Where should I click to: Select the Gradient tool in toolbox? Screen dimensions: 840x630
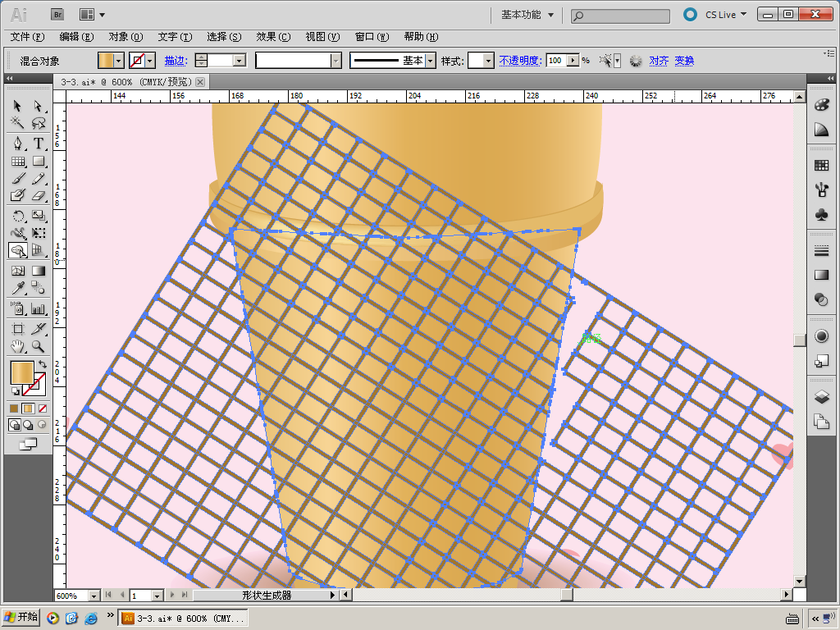click(x=38, y=271)
